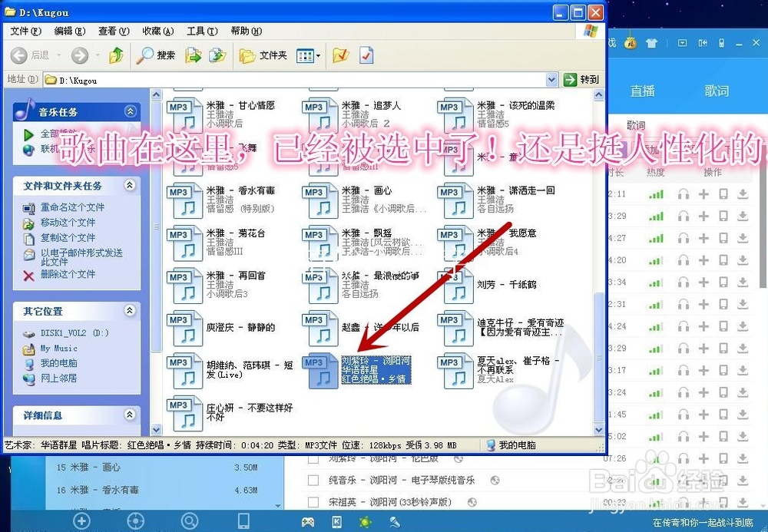The image size is (768, 532).
Task: Open 我的电脑 in other places
Action: (59, 363)
